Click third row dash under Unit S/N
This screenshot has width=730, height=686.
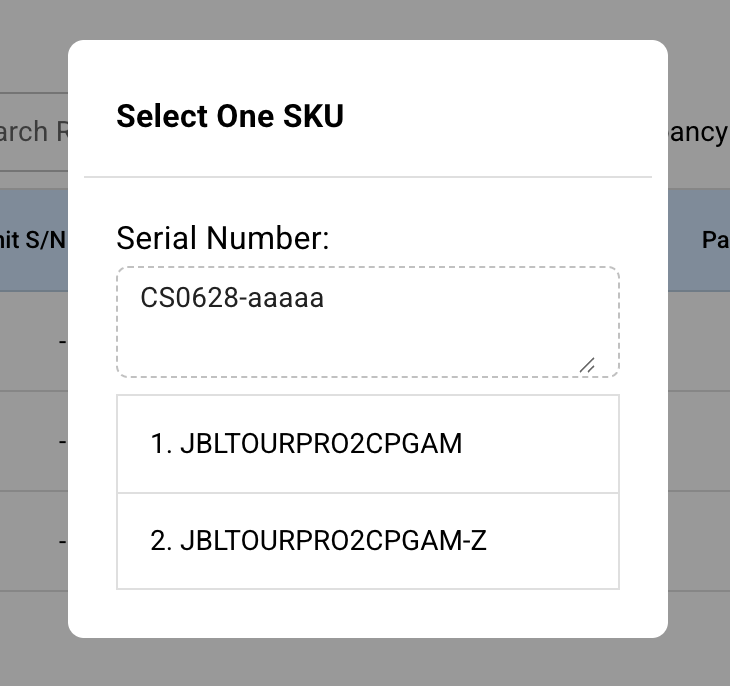click(x=62, y=541)
